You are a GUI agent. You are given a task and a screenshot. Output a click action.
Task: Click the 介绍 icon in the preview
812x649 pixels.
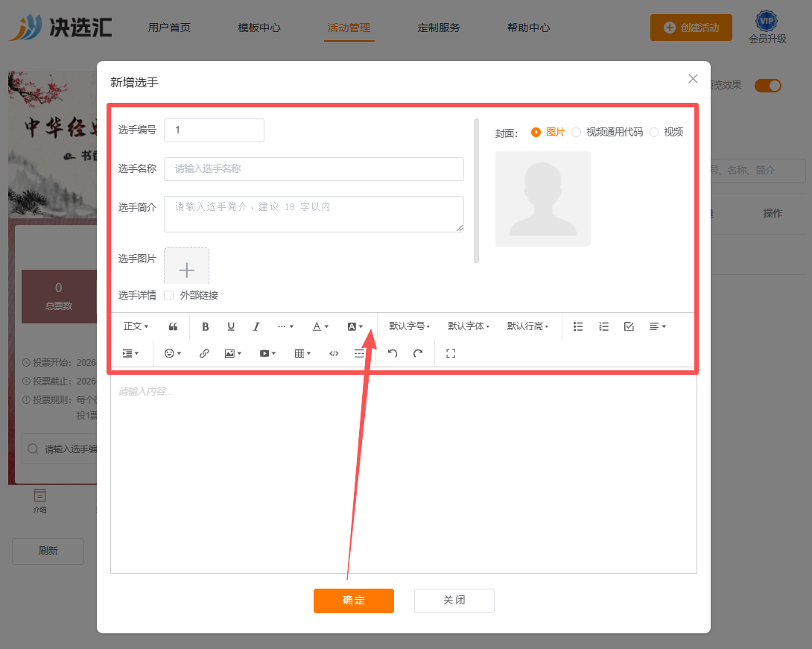(x=39, y=500)
